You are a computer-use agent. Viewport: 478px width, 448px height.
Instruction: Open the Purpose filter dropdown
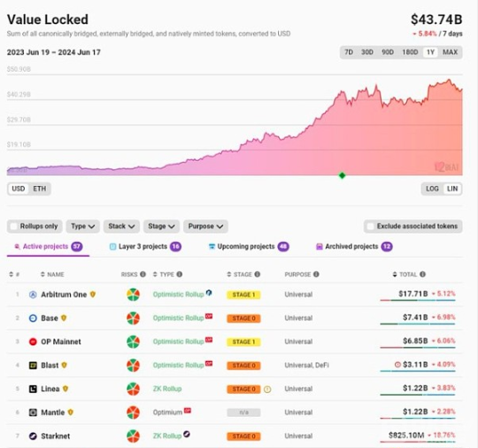coord(205,227)
